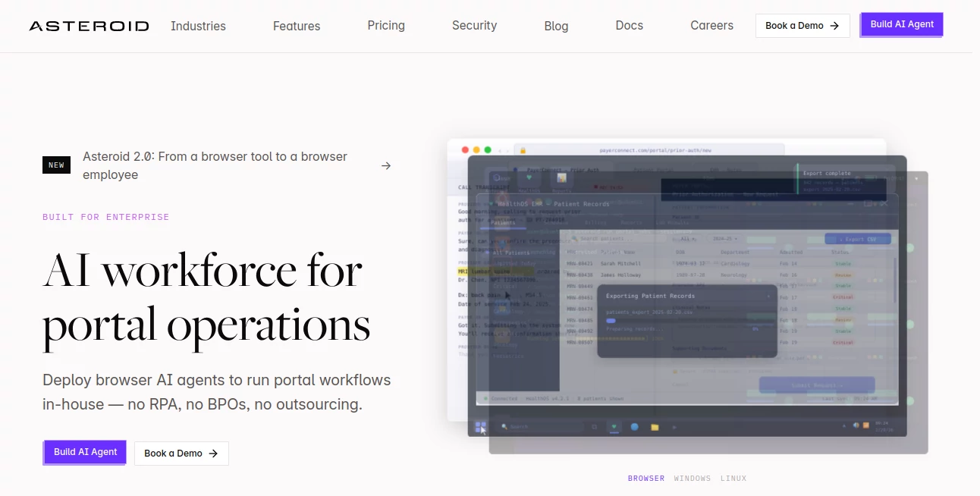
Task: Click the blue browser icon in demo taskbar
Action: coord(634,427)
